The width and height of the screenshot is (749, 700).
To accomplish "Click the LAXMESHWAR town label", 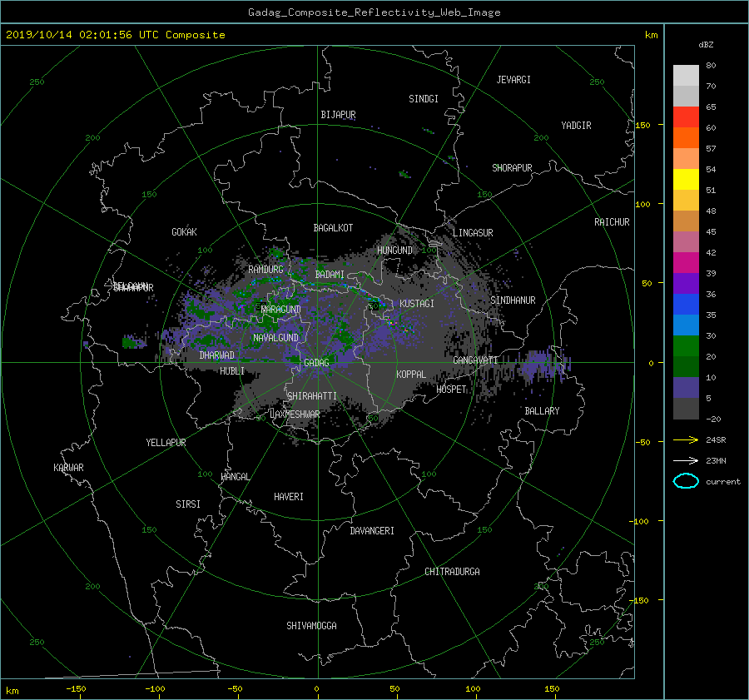I will point(295,415).
